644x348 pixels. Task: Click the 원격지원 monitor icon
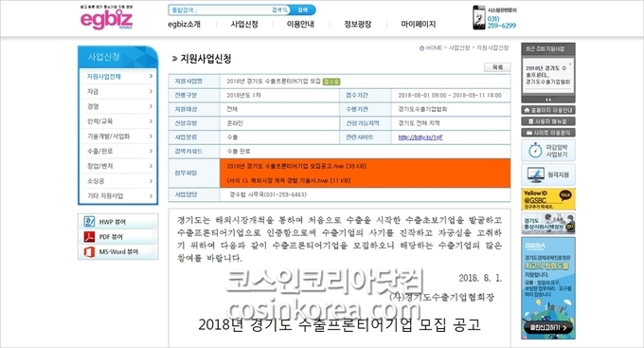point(536,174)
